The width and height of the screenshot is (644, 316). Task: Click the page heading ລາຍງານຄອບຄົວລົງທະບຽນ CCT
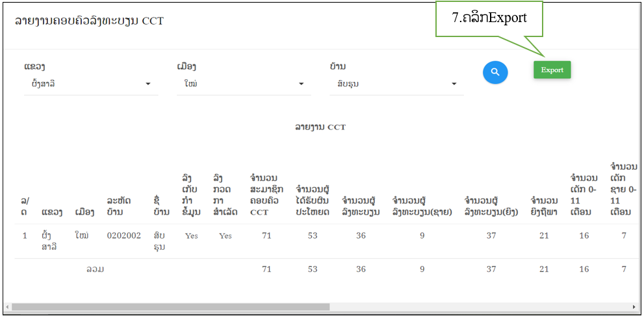(89, 21)
